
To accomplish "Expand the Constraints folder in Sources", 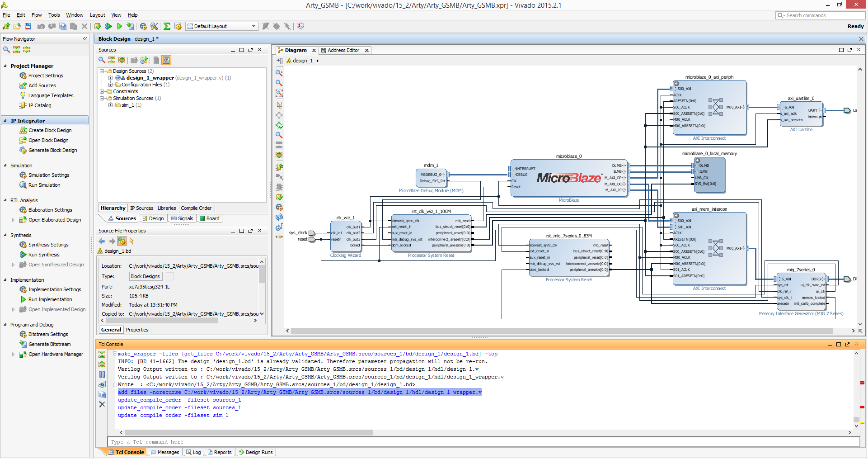I will point(102,91).
